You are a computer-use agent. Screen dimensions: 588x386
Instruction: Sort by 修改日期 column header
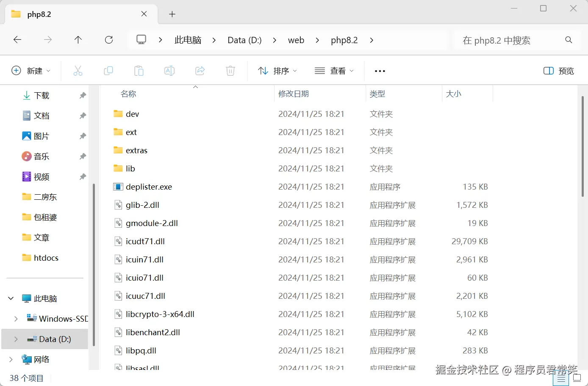(294, 94)
